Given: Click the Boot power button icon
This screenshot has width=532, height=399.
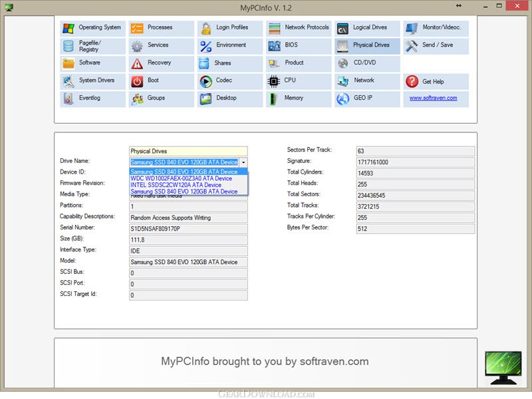Looking at the screenshot, I should point(137,81).
